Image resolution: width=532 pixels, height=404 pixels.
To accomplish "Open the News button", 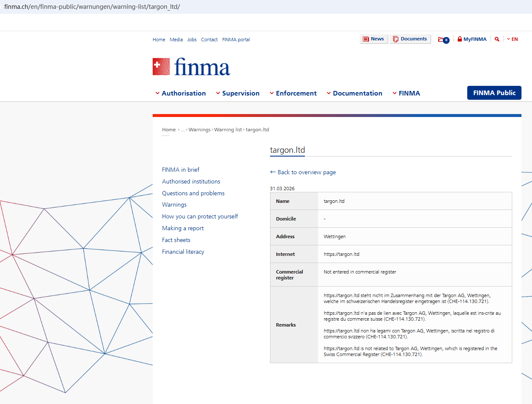I will pyautogui.click(x=373, y=39).
